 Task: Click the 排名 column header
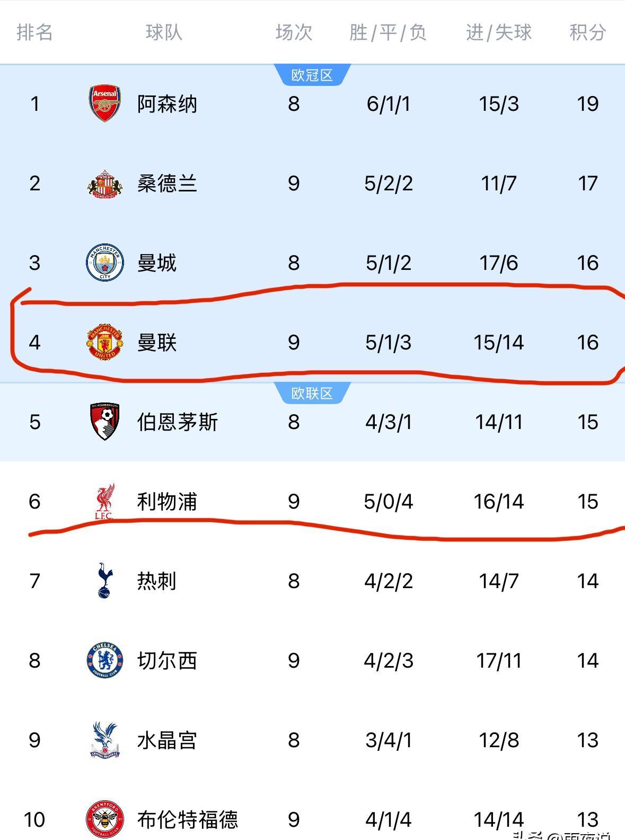click(x=35, y=32)
